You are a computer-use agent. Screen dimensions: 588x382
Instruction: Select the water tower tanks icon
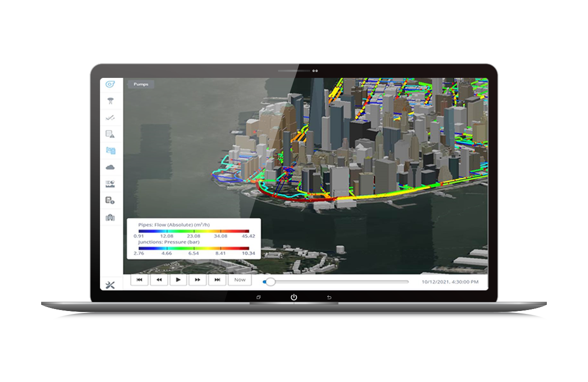coord(111,101)
